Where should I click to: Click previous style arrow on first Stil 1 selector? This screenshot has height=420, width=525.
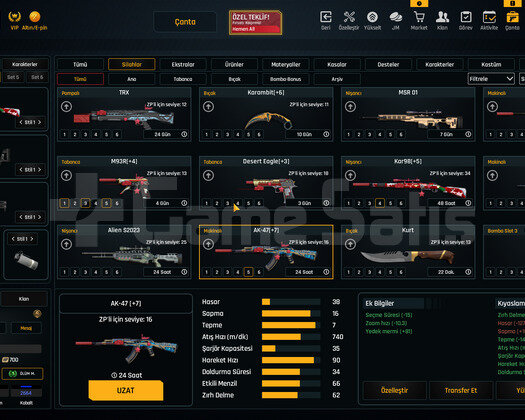(21, 122)
